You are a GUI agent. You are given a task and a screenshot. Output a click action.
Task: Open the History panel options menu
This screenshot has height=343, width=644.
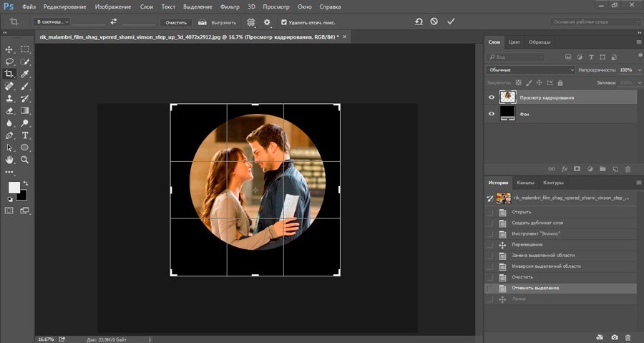click(x=639, y=183)
